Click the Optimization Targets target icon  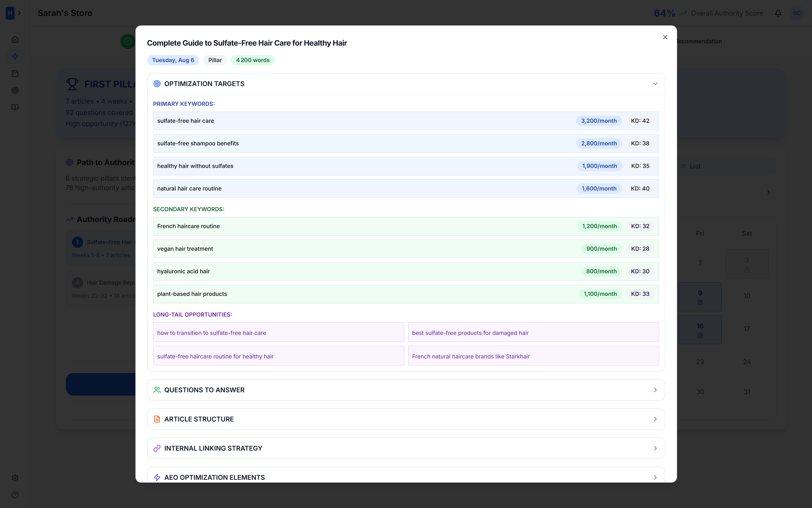pyautogui.click(x=157, y=84)
